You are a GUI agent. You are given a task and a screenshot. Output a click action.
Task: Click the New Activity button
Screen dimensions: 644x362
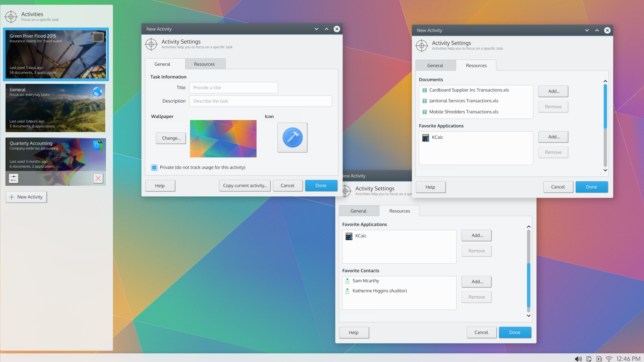(26, 197)
